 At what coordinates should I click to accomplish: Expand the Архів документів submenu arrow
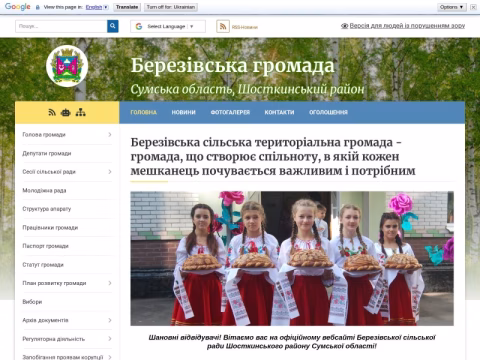tap(110, 320)
